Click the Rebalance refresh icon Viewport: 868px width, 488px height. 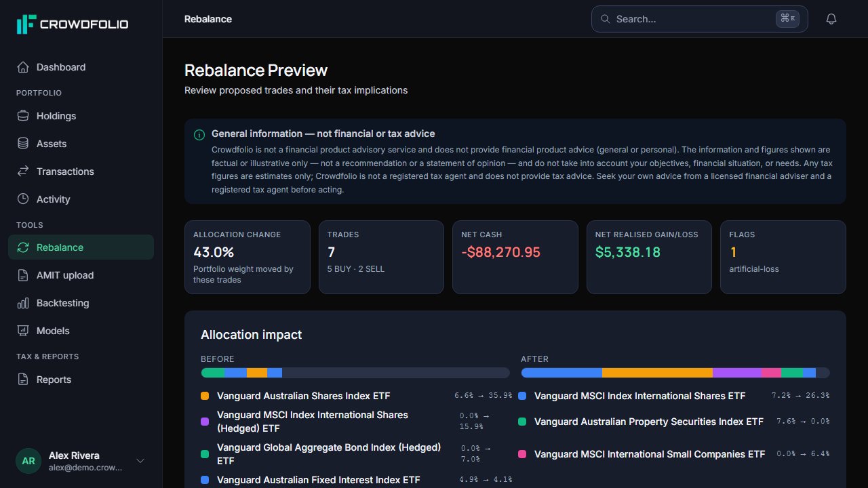[23, 247]
